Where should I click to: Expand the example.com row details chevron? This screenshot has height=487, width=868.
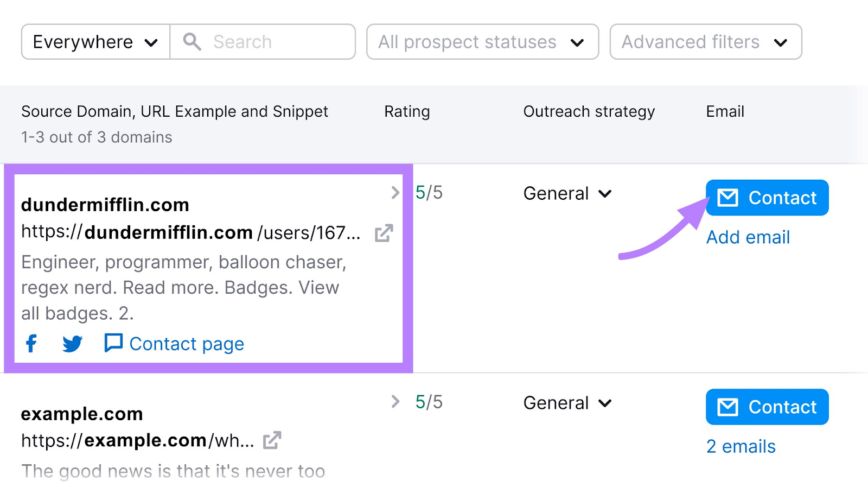coord(394,402)
